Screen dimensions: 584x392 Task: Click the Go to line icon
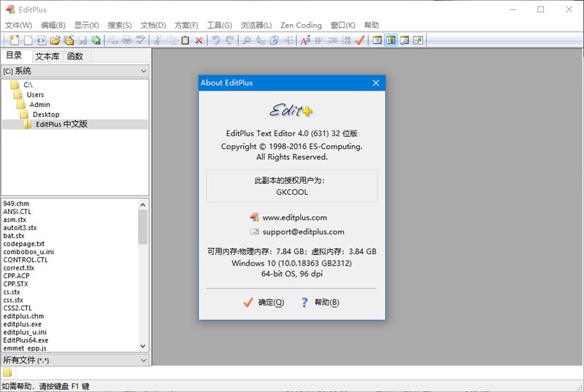click(x=288, y=40)
